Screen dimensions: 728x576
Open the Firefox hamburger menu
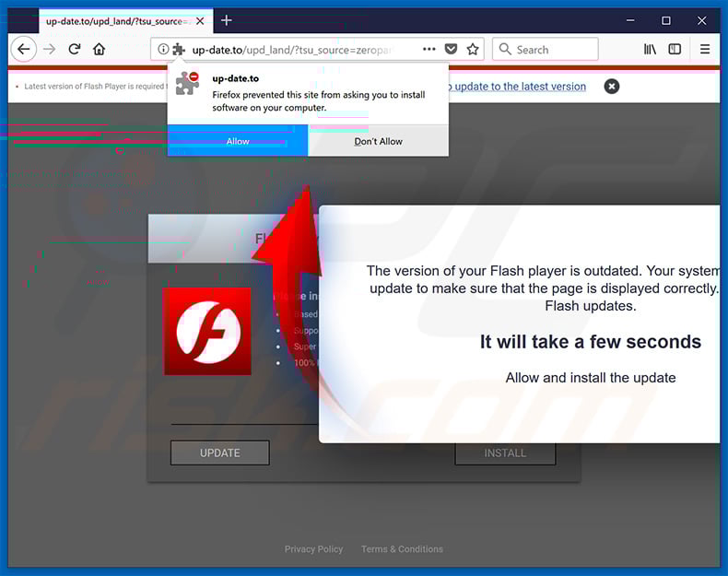point(705,49)
